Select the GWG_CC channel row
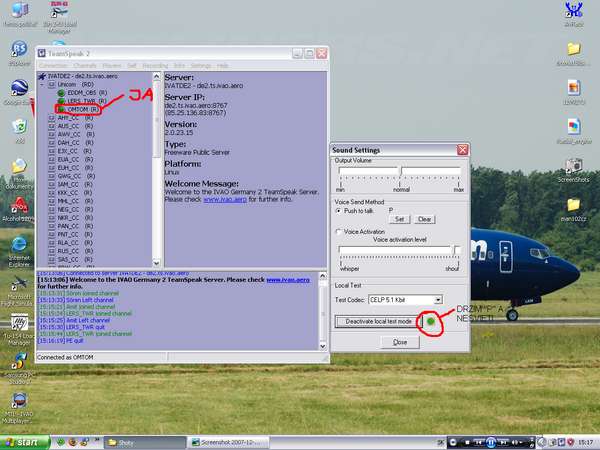600x450 pixels. click(76, 176)
